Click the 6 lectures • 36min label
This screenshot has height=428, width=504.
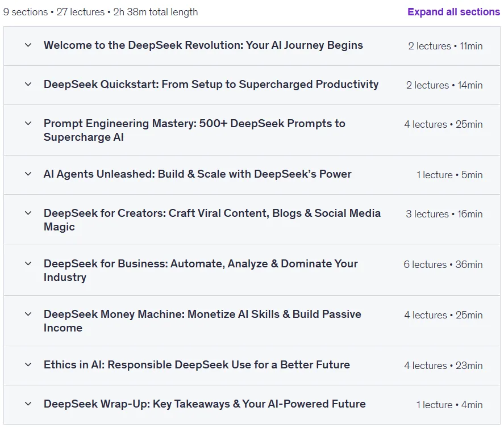pyautogui.click(x=443, y=265)
